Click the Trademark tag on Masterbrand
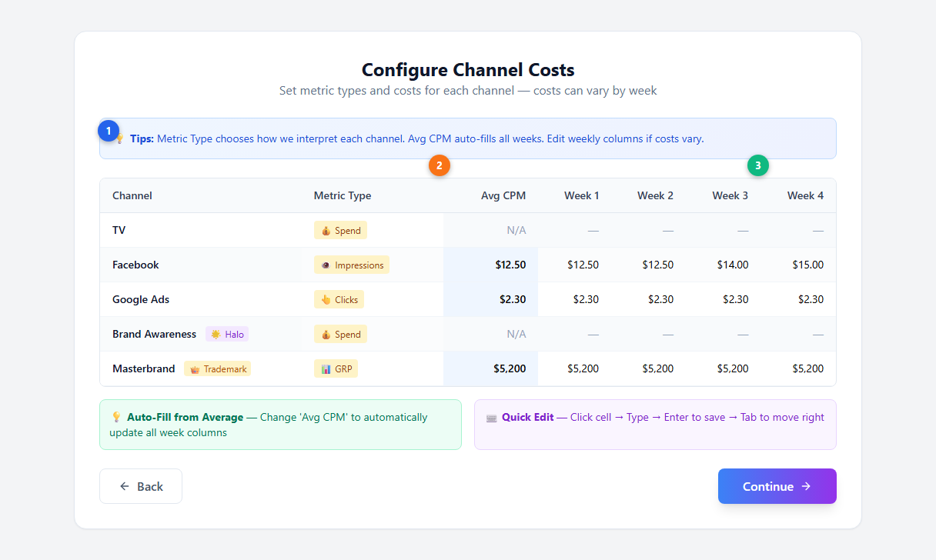936x560 pixels. point(218,368)
